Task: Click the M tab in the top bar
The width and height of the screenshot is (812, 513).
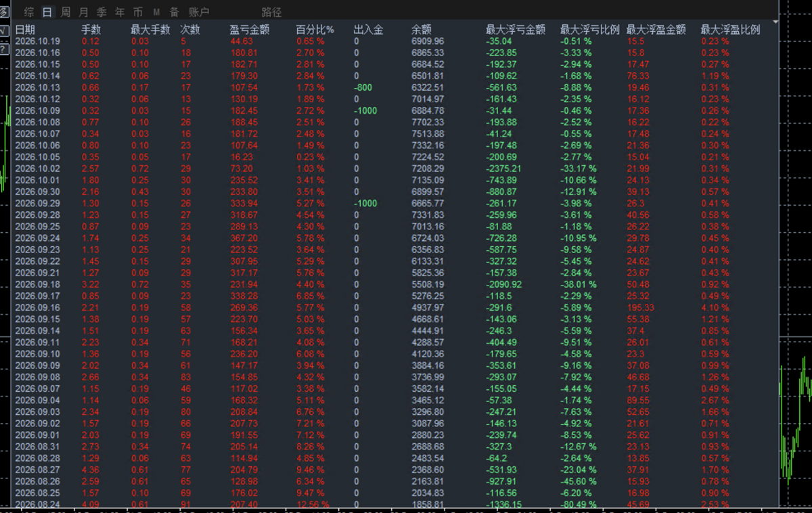Action: point(156,12)
